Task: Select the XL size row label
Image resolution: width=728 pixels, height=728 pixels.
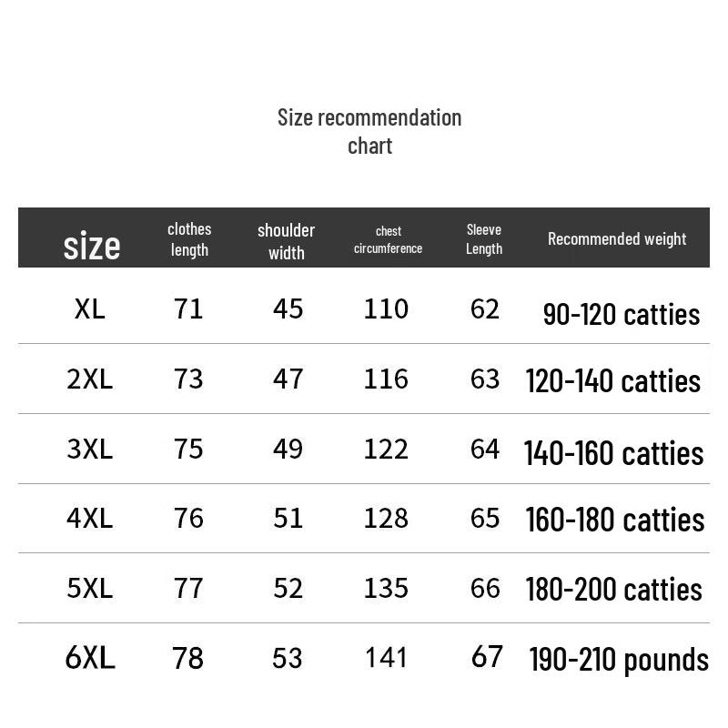Action: (x=89, y=308)
